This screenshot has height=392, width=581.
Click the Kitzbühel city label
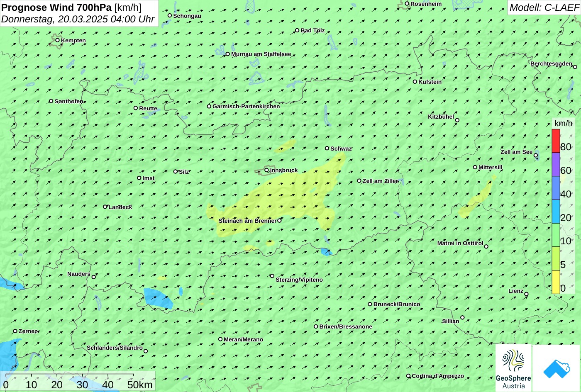[441, 117]
